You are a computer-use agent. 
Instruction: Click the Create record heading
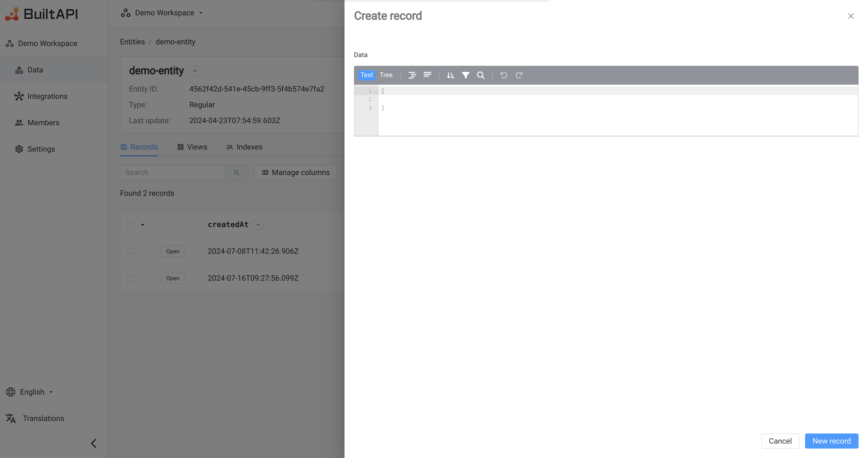[x=387, y=16]
